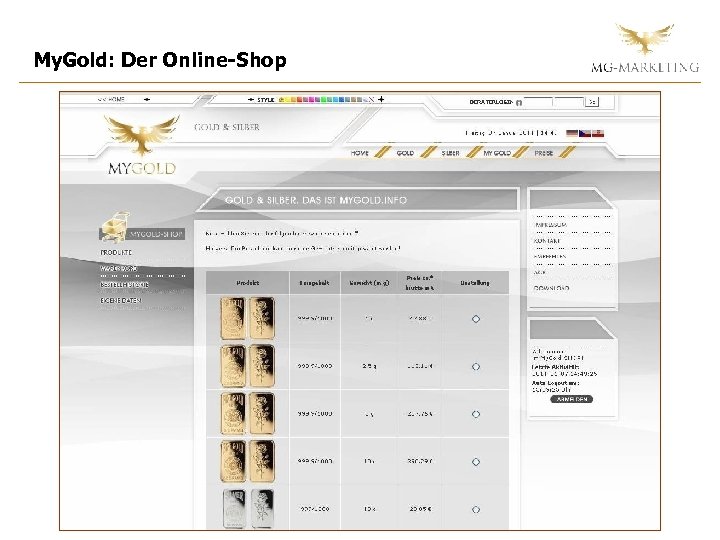Click the GOLD & SILBER tagline text
The image size is (720, 540).
coord(227,127)
